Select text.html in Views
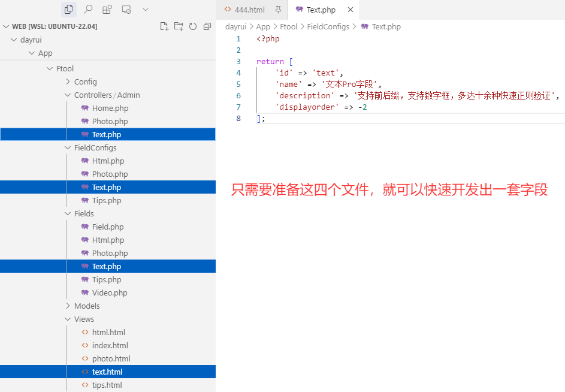565x392 pixels. click(x=108, y=372)
